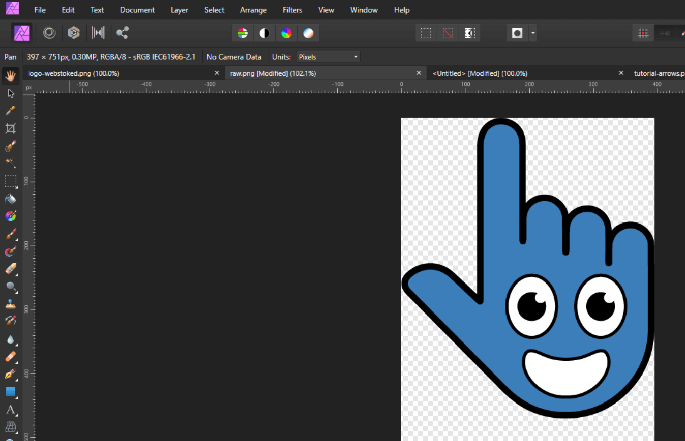Activate the View hand tool
This screenshot has width=685, height=441.
point(10,75)
